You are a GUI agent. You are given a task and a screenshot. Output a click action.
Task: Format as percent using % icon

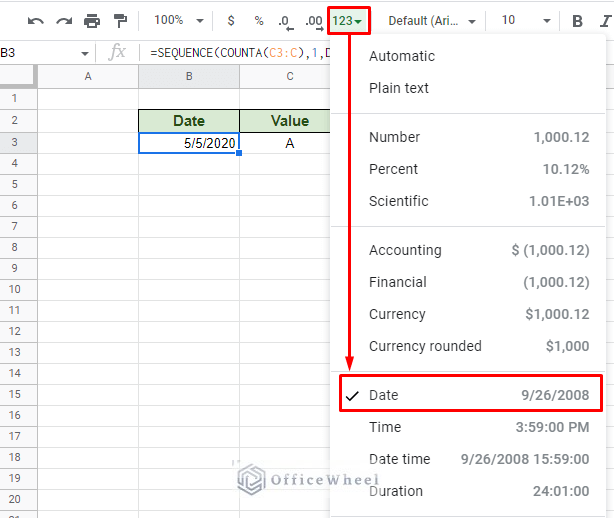coord(259,20)
